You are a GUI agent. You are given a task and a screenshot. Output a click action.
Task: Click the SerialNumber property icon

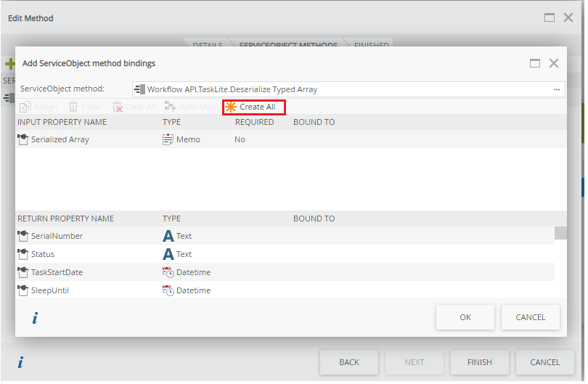23,236
